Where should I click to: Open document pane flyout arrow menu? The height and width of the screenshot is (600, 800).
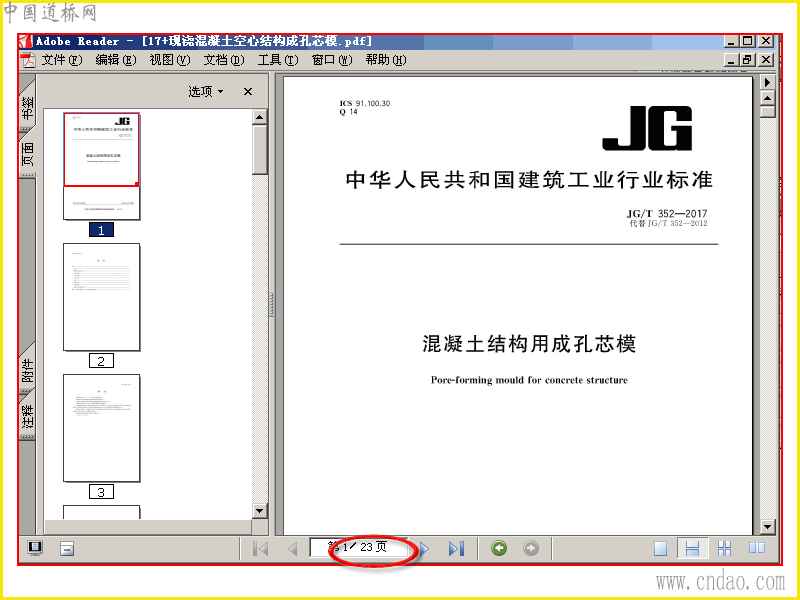[x=767, y=82]
